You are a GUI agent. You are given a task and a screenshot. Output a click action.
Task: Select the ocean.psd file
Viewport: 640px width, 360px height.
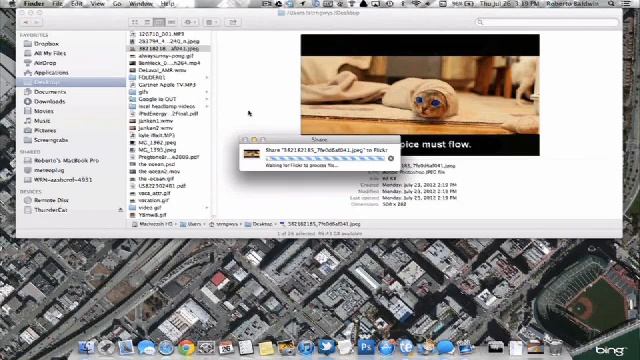(x=156, y=164)
